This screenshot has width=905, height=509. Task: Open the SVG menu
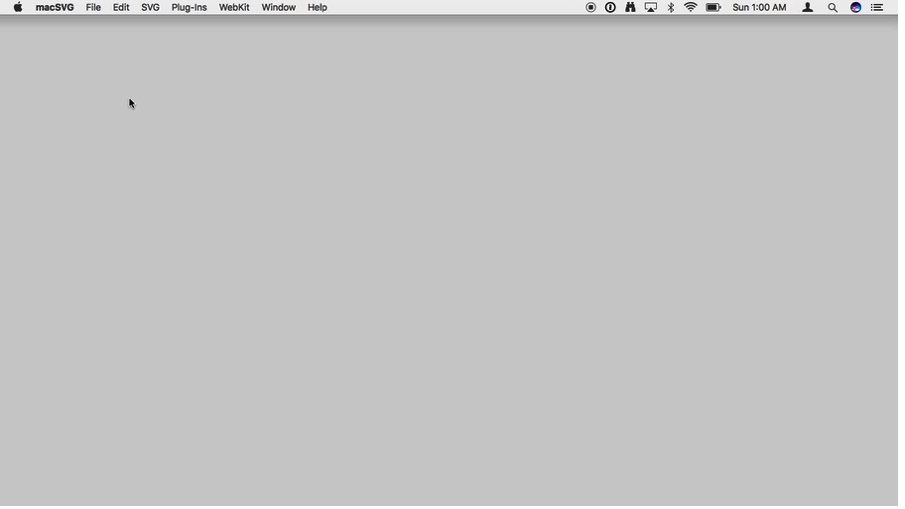coord(150,7)
